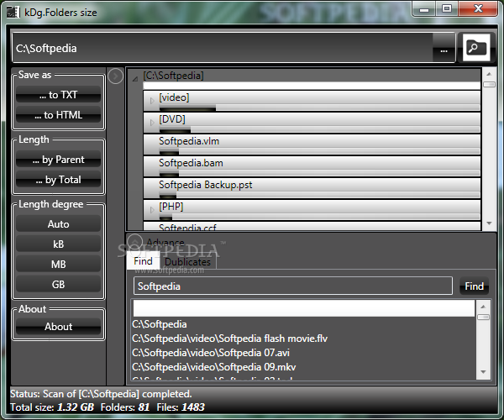
Task: Select the [video] folder row
Action: pyautogui.click(x=312, y=101)
